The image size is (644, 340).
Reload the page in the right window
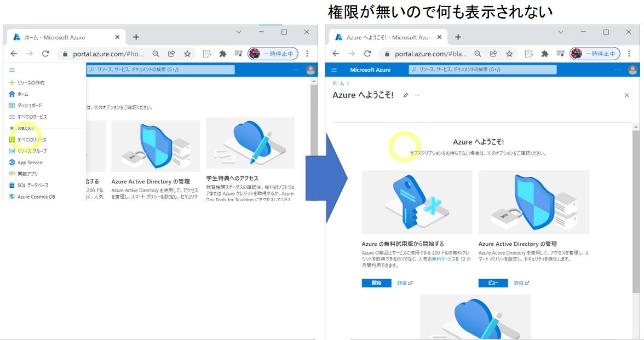point(367,54)
